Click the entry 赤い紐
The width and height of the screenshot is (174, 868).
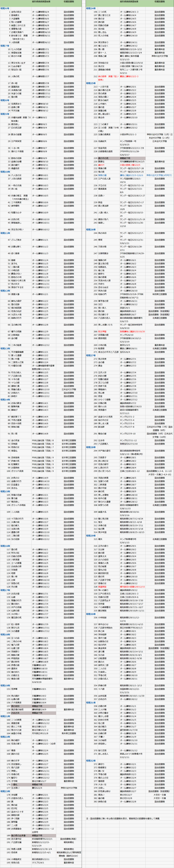click(x=14, y=83)
